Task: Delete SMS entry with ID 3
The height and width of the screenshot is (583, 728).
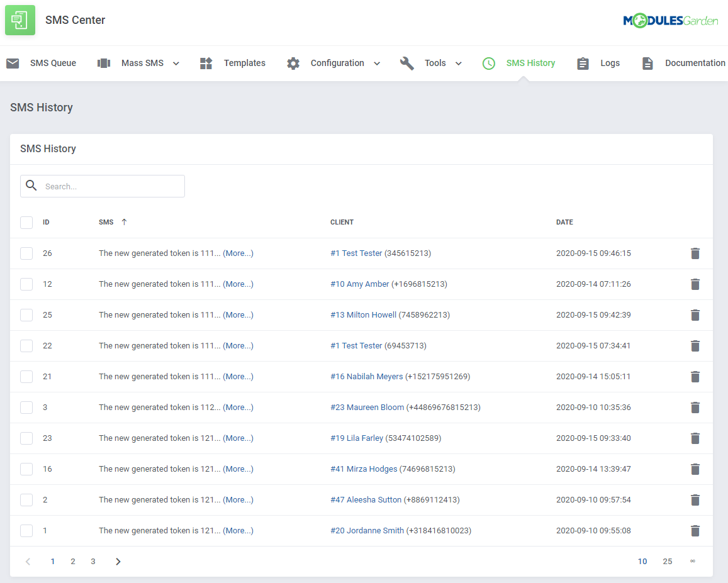Action: click(x=695, y=408)
